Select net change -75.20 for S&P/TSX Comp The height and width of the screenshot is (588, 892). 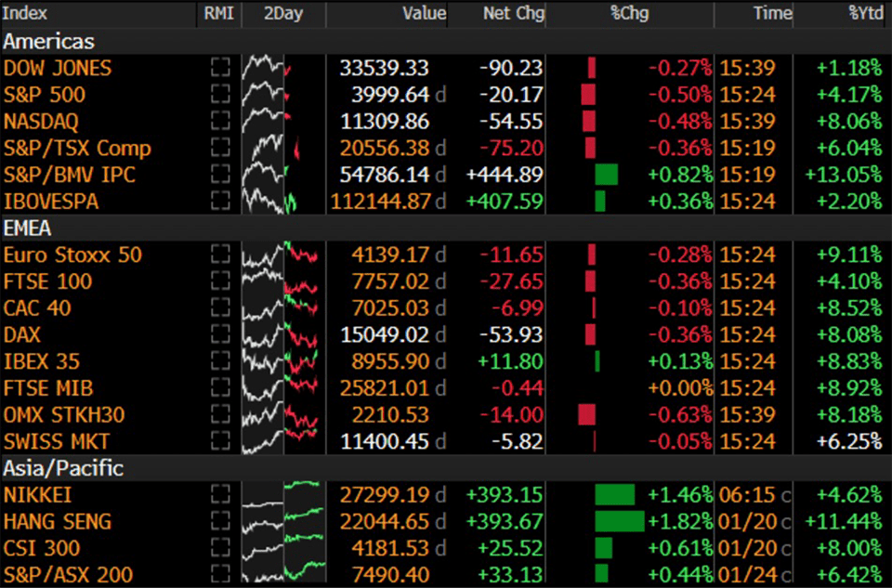[511, 148]
